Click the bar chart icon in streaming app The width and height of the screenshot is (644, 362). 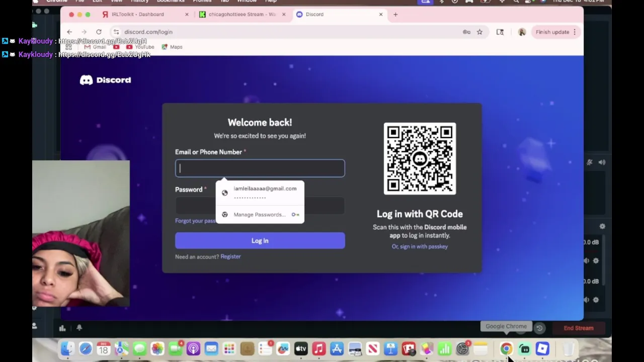coord(62,328)
